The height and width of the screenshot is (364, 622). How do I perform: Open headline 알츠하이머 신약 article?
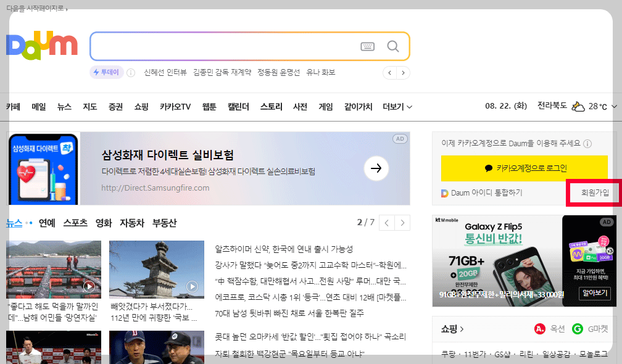(284, 249)
